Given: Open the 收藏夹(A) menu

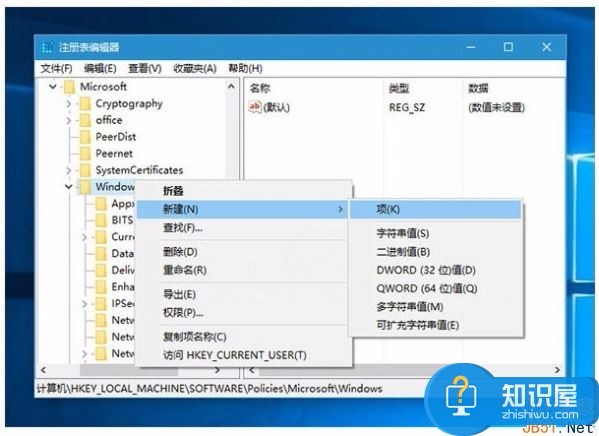Looking at the screenshot, I should (195, 69).
